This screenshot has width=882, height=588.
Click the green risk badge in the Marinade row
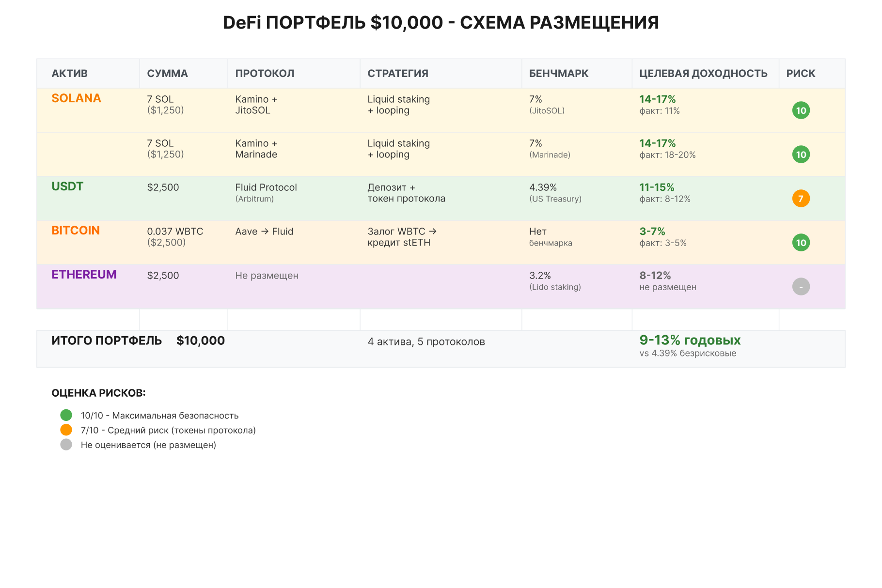coord(801,155)
